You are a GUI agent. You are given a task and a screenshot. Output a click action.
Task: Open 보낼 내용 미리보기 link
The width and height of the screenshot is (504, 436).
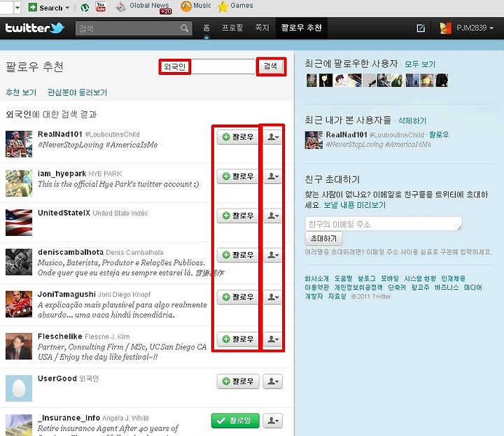(354, 205)
